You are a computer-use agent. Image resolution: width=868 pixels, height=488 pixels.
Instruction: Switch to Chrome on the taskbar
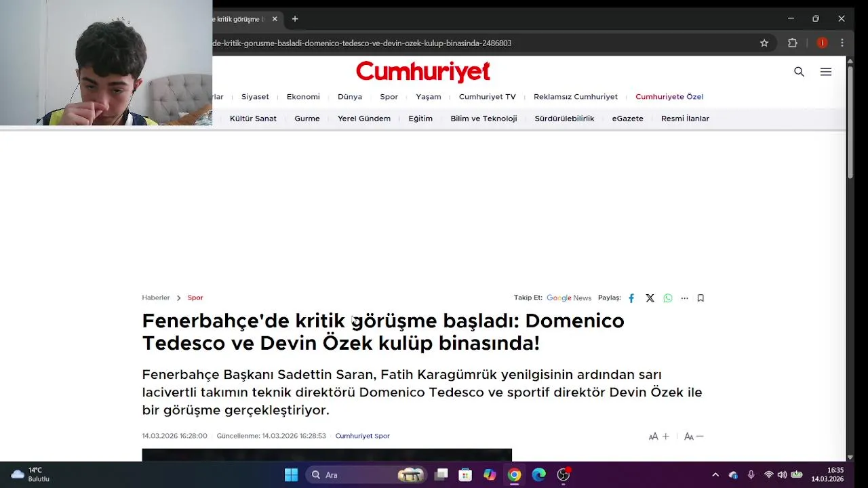(x=514, y=475)
